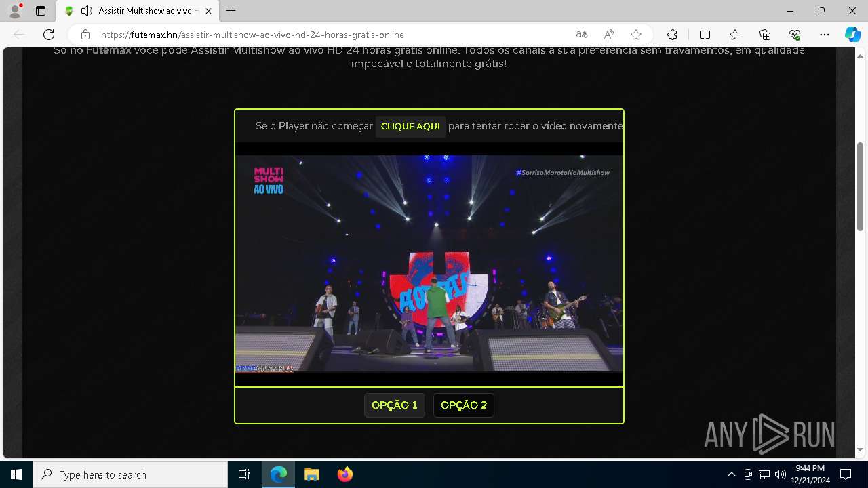Image resolution: width=868 pixels, height=488 pixels.
Task: Open the Copilot sidebar icon
Action: 852,35
